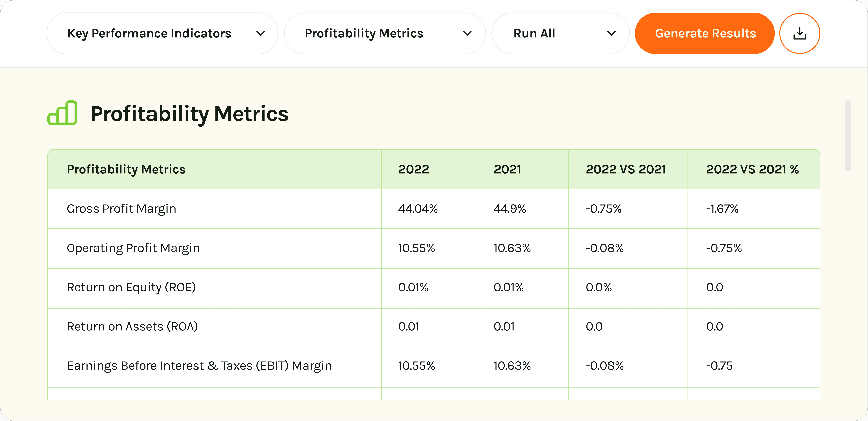868x421 pixels.
Task: Open the Profitability Metrics dropdown
Action: pyautogui.click(x=385, y=33)
